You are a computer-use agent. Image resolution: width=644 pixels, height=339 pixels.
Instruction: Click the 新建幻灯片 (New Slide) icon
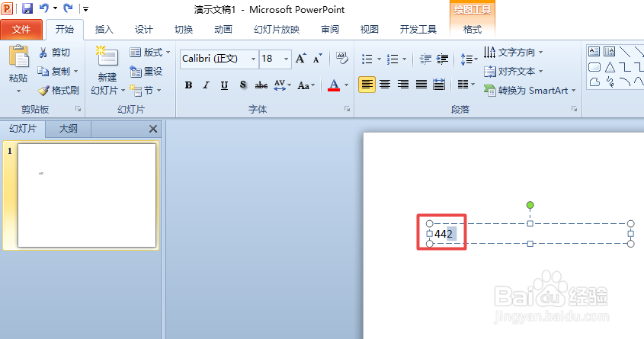[x=107, y=57]
